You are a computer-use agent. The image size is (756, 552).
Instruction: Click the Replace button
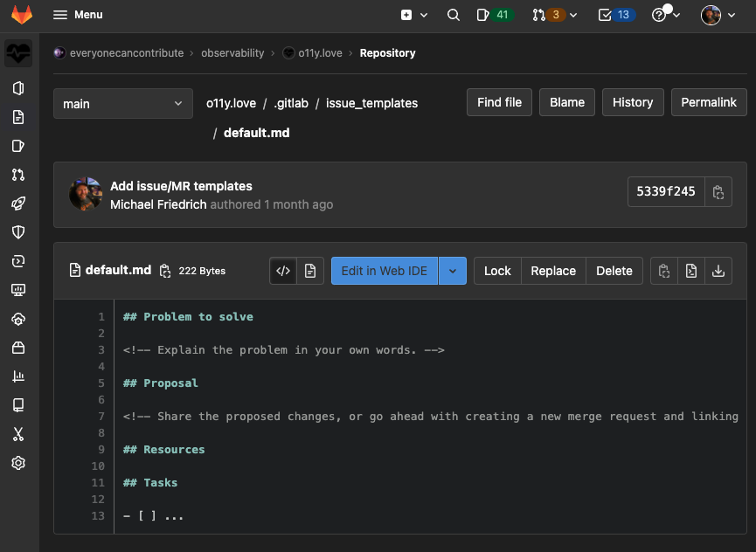coord(553,271)
